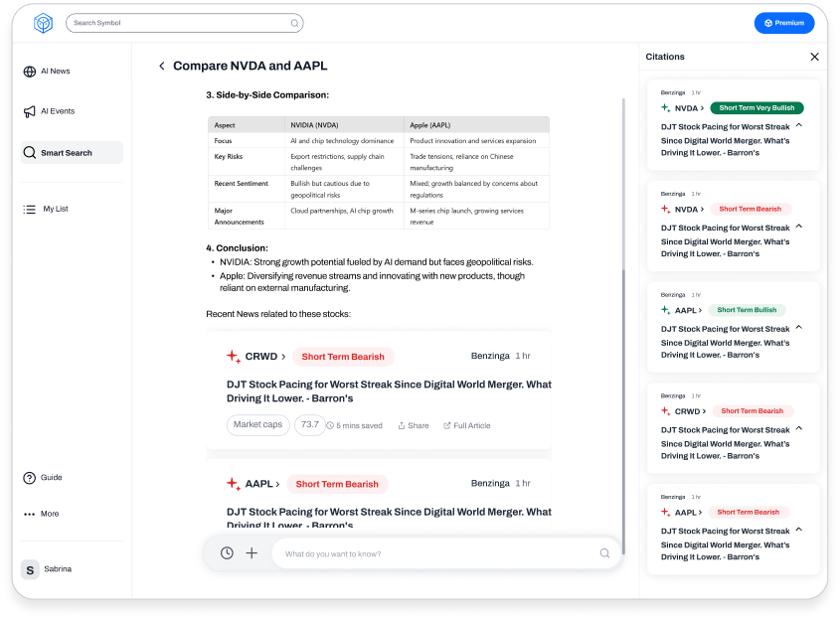Focus the What do you want to know field

click(444, 553)
